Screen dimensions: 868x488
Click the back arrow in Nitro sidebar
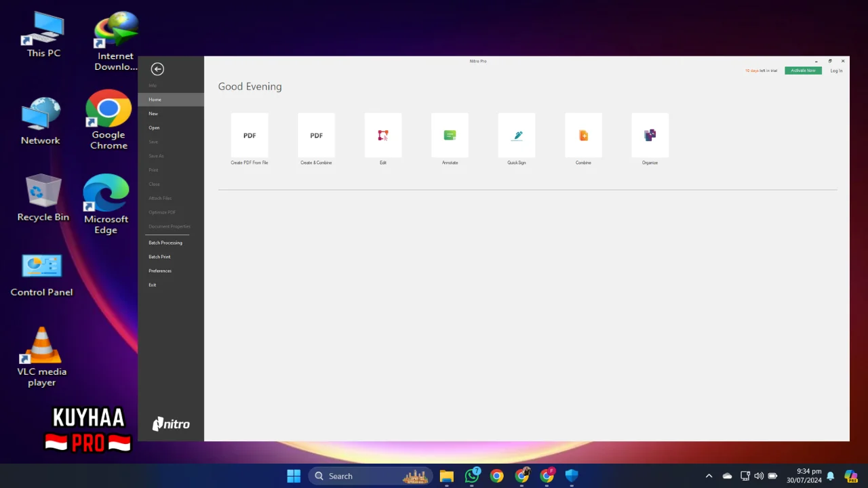(x=157, y=68)
